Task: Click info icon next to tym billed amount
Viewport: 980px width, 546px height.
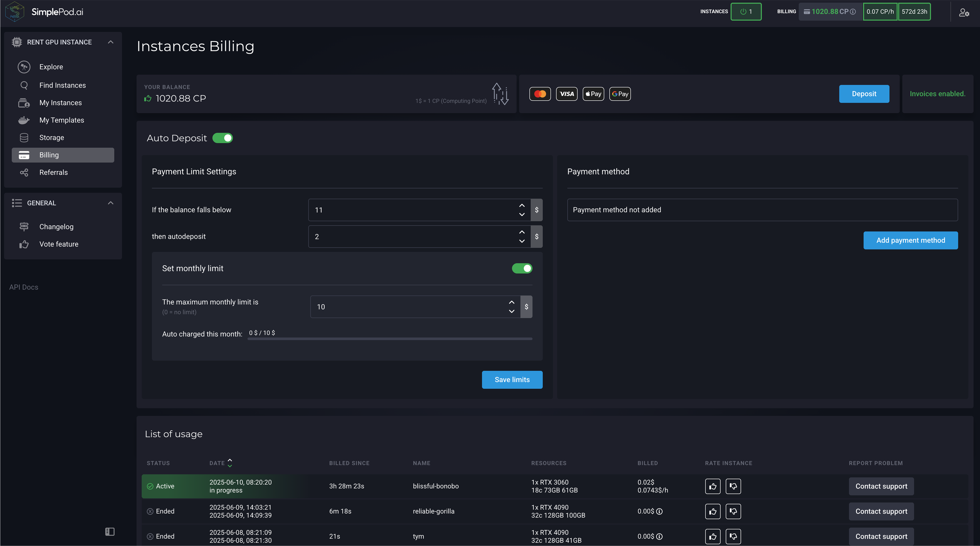Action: [660, 536]
